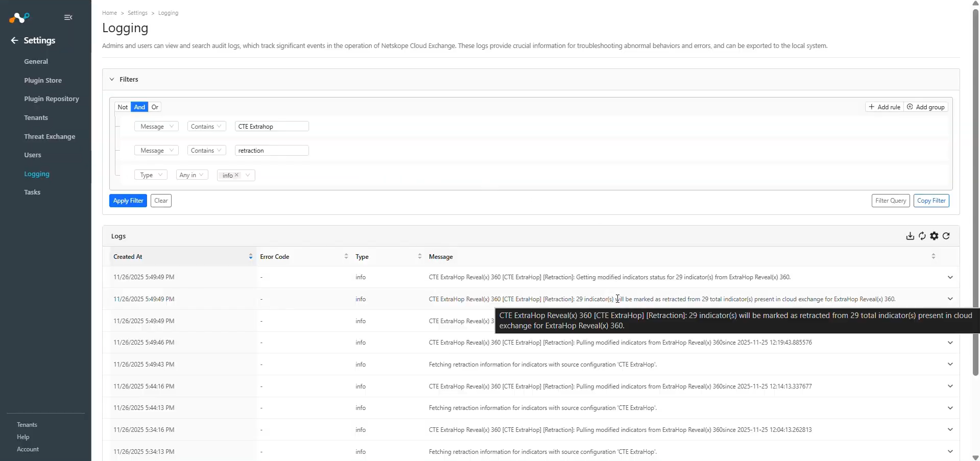
Task: Select the And operator for the filter group
Action: tap(139, 107)
